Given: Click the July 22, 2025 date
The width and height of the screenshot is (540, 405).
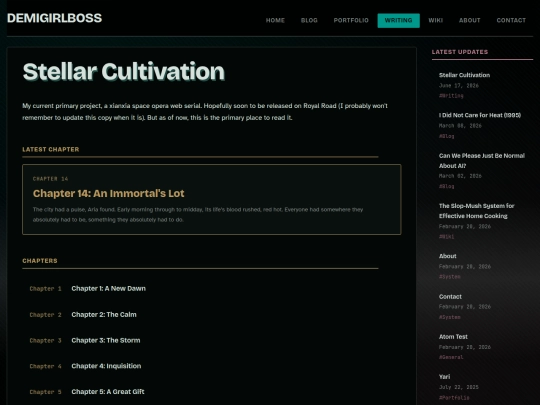Looking at the screenshot, I should pos(459,387).
